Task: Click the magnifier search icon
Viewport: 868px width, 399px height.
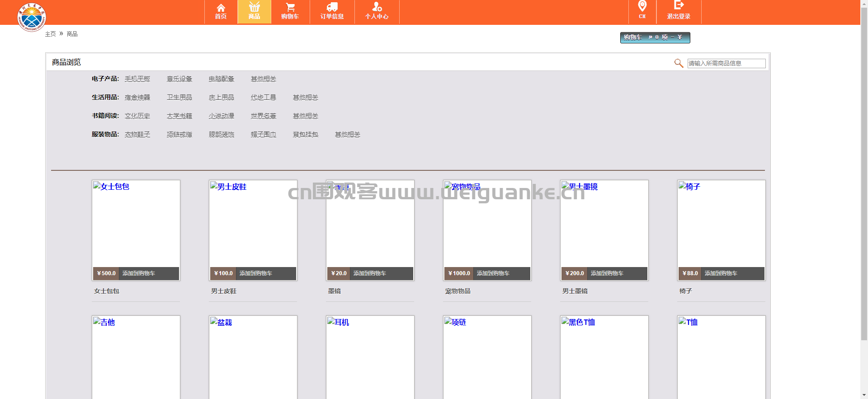Action: pos(679,63)
